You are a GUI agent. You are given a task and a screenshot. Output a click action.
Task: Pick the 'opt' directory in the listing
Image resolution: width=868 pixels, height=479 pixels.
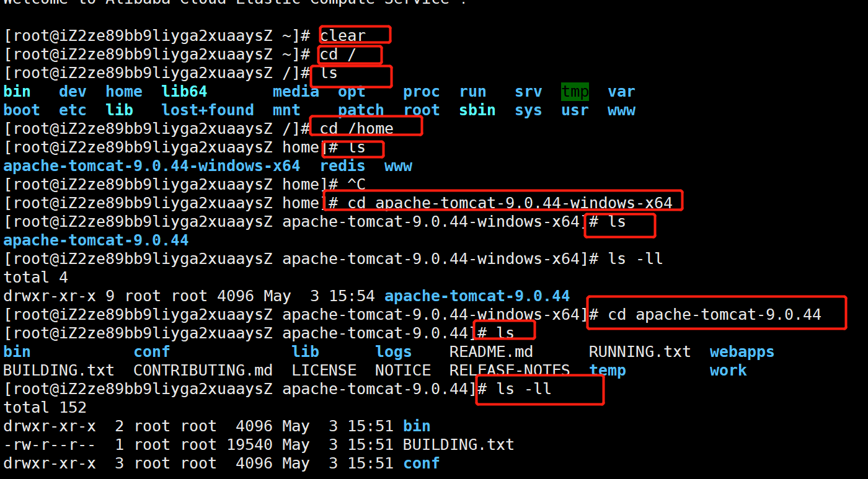352,92
